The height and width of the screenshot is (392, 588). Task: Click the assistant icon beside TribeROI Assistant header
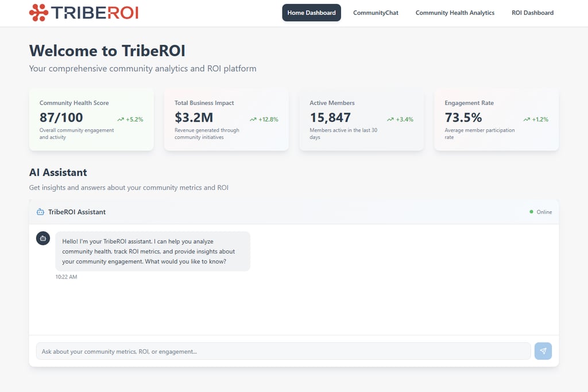click(x=40, y=212)
